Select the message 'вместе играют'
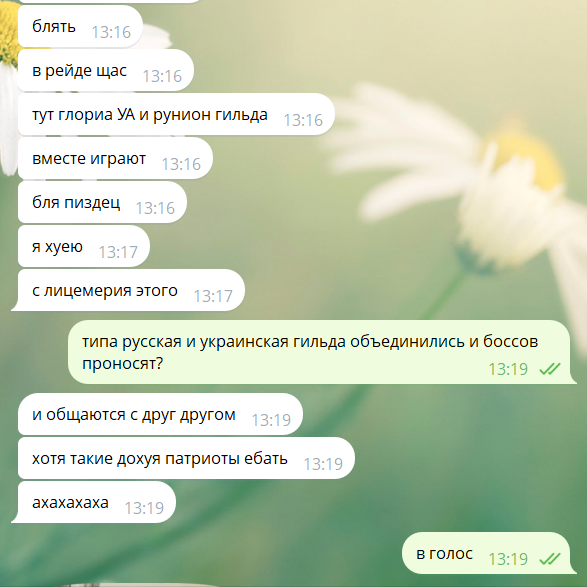 (x=115, y=158)
